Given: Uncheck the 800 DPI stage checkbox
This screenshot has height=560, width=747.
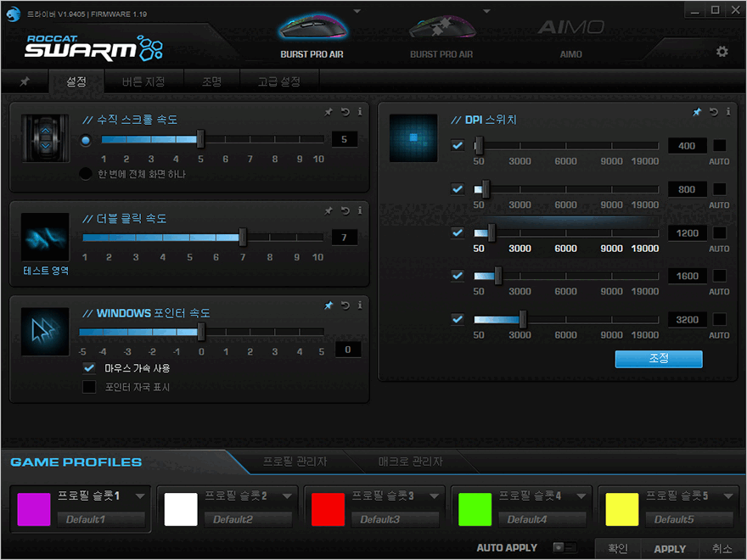Looking at the screenshot, I should 458,189.
